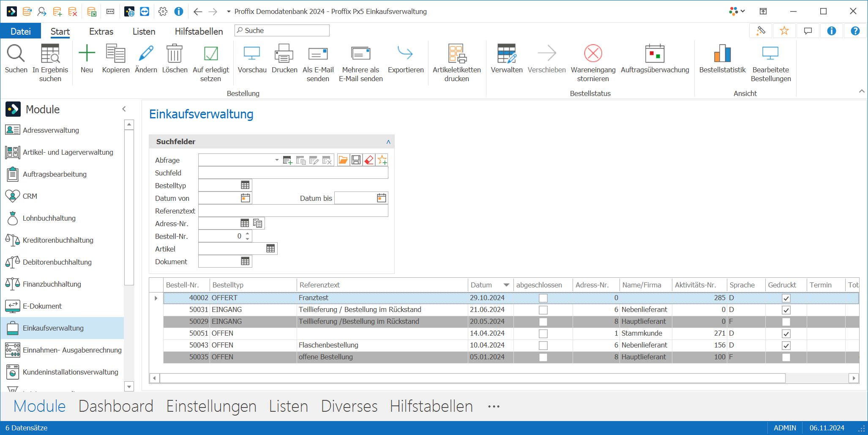Click the Als E-Mail senden icon

[x=318, y=54]
